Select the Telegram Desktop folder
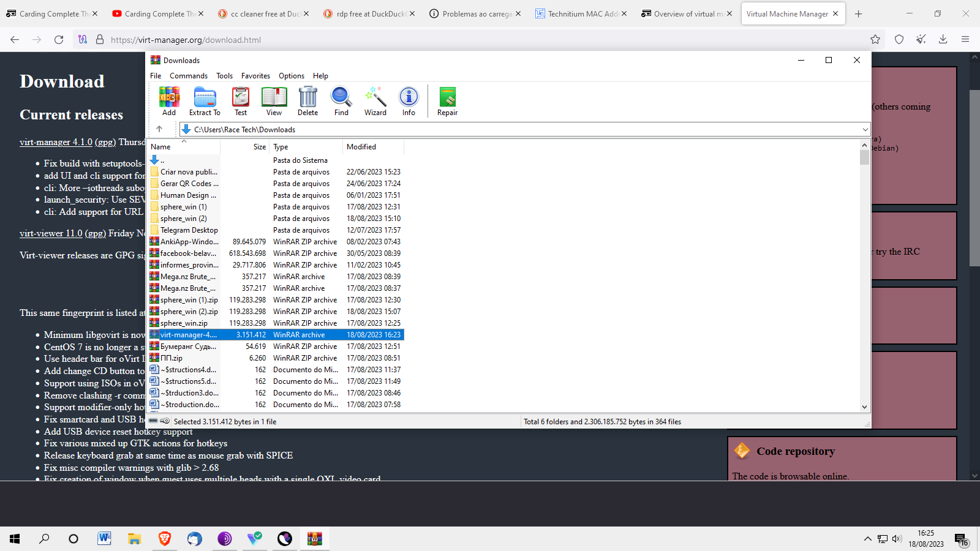The height and width of the screenshot is (551, 980). 189,230
